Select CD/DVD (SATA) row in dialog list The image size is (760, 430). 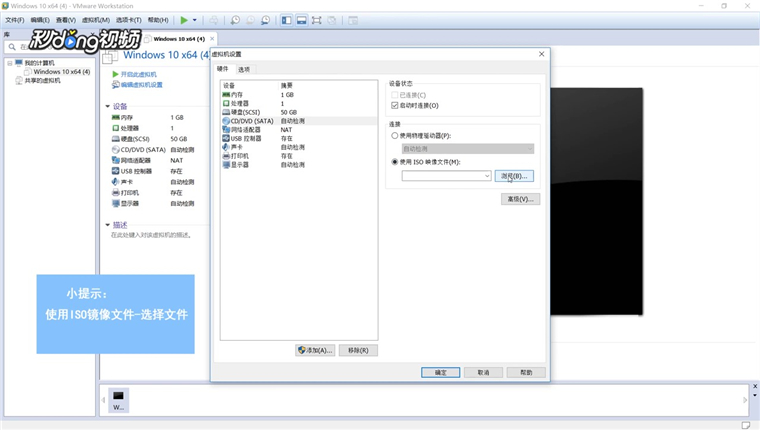299,121
